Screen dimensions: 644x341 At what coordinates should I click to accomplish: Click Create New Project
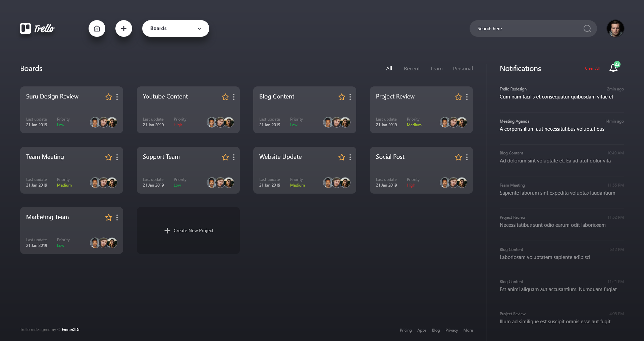189,230
